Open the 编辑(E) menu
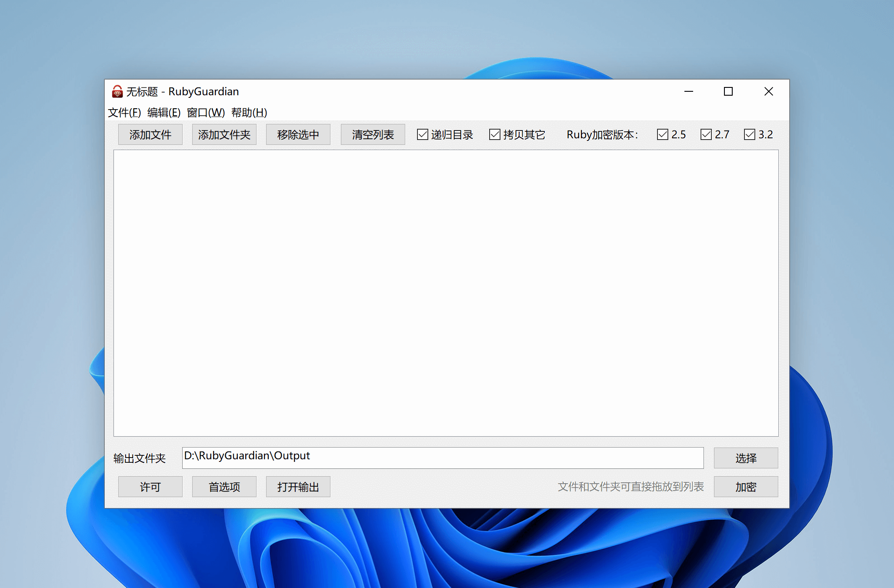 164,113
